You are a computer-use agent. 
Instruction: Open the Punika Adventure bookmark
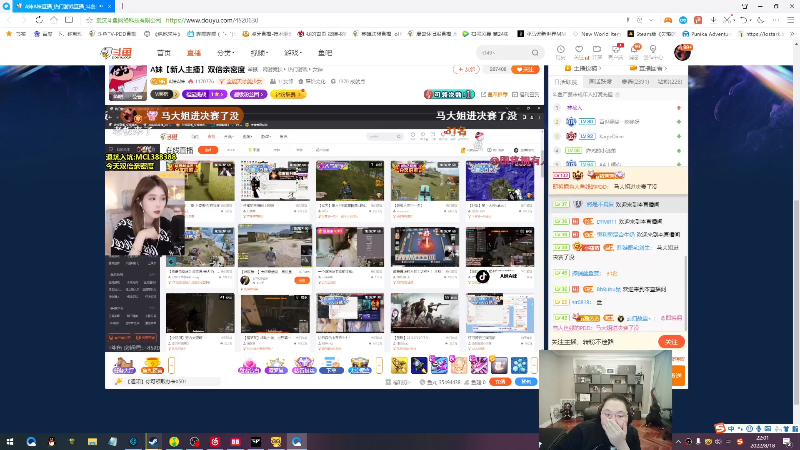pos(707,34)
